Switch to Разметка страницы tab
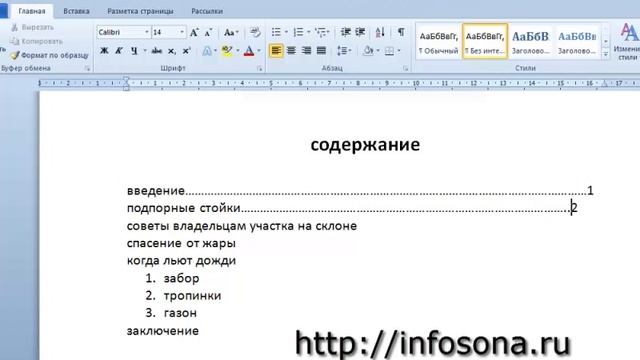This screenshot has height=360, width=640. 140,11
